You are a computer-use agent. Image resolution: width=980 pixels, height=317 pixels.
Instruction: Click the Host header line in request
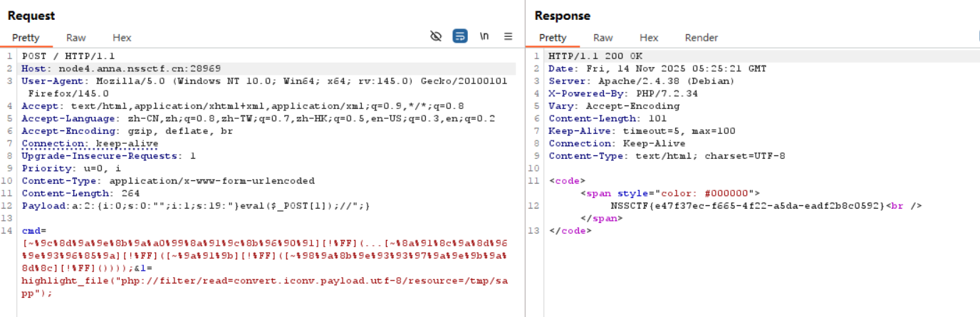121,68
